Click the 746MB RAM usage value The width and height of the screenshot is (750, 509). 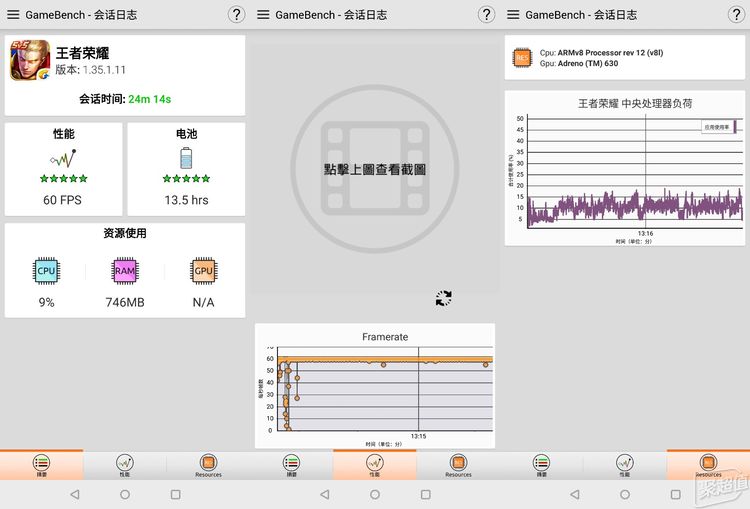125,302
